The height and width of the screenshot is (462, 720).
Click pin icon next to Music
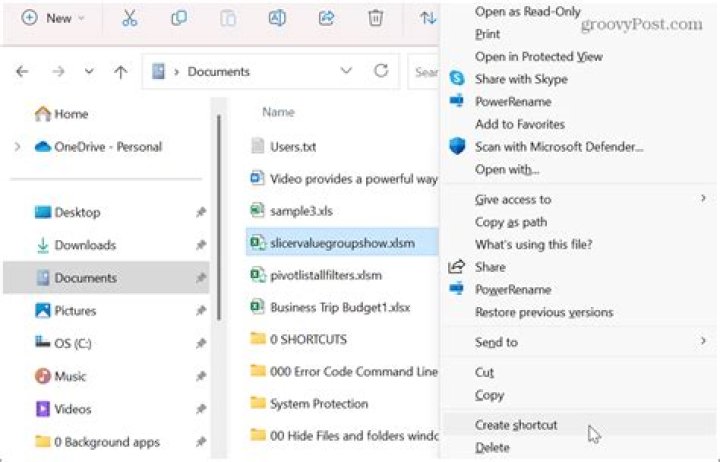click(x=201, y=377)
